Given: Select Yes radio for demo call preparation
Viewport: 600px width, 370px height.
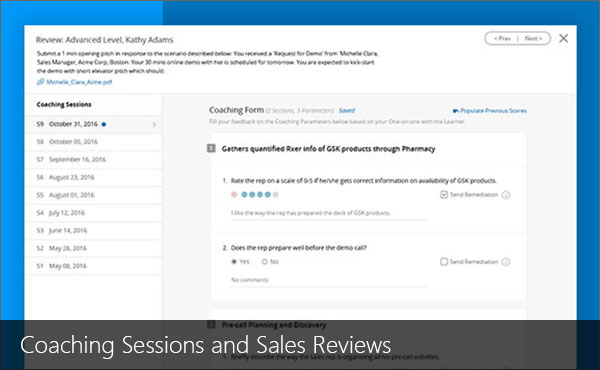Looking at the screenshot, I should click(234, 262).
